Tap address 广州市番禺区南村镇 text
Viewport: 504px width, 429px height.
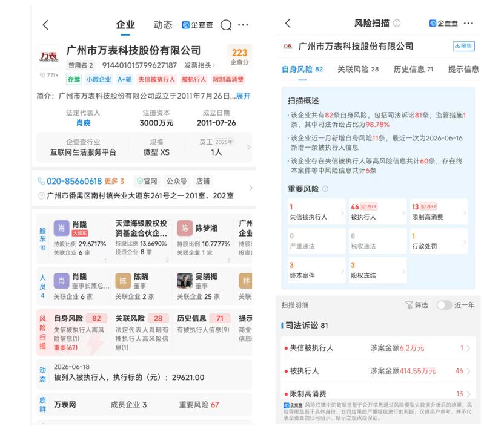[x=140, y=196]
